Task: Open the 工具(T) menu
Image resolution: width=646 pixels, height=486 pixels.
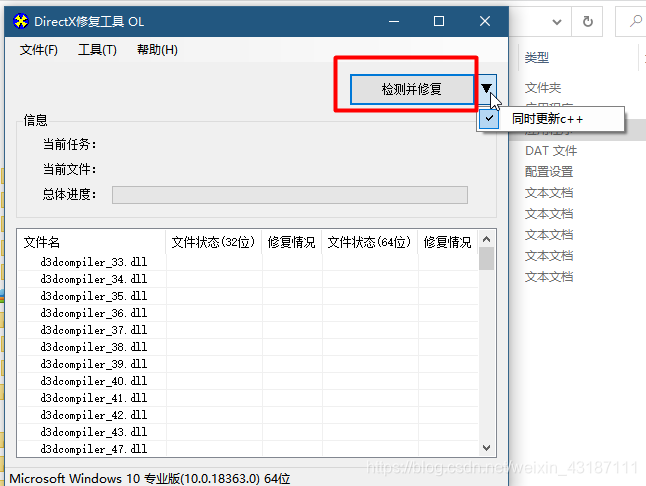Action: click(97, 50)
